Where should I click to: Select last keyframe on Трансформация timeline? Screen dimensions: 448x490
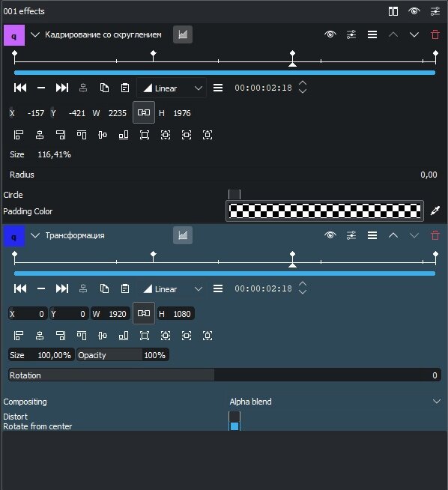435,254
